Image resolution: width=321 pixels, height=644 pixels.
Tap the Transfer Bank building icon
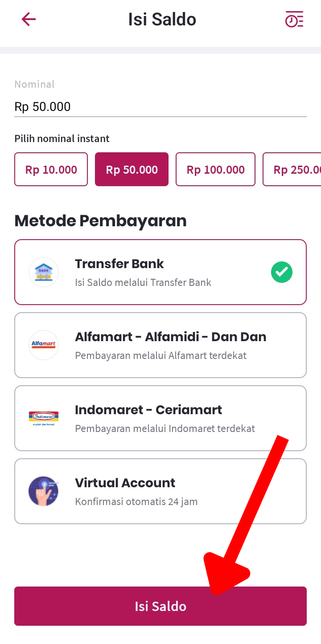pos(44,272)
